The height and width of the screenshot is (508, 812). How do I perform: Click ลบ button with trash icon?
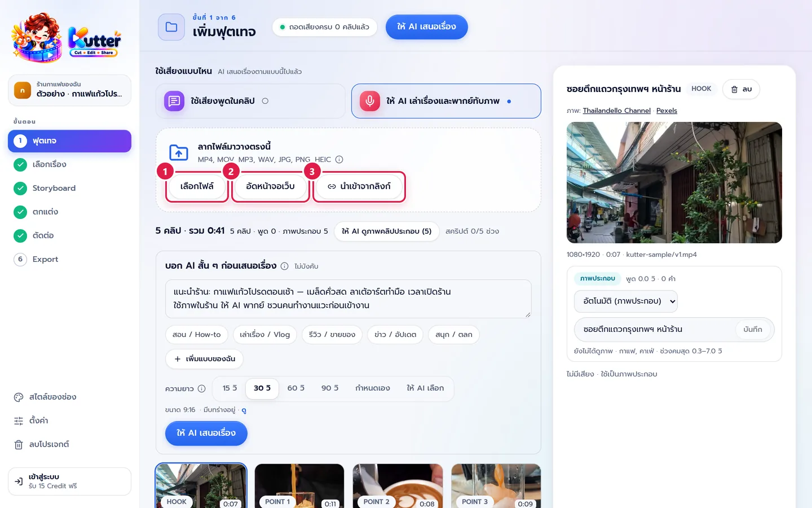click(741, 89)
